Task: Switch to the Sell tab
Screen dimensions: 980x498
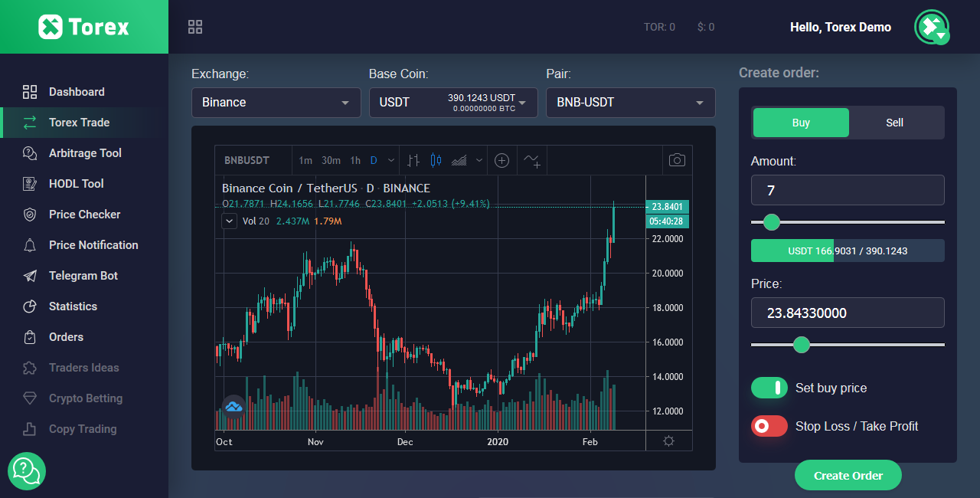Action: (x=895, y=122)
